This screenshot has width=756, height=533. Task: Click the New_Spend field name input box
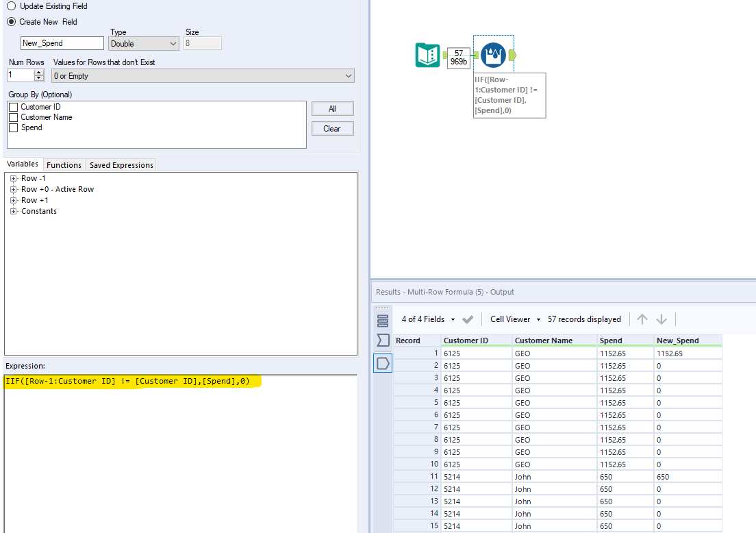(62, 43)
